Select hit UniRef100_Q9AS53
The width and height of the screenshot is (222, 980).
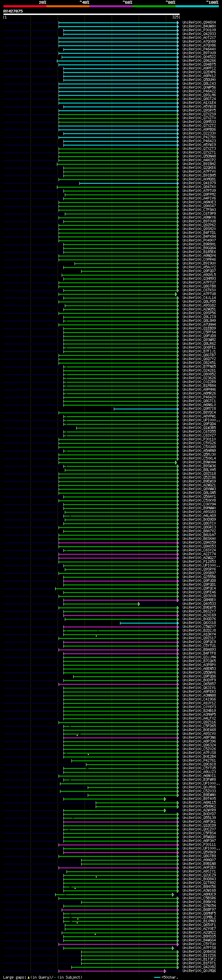click(x=199, y=546)
